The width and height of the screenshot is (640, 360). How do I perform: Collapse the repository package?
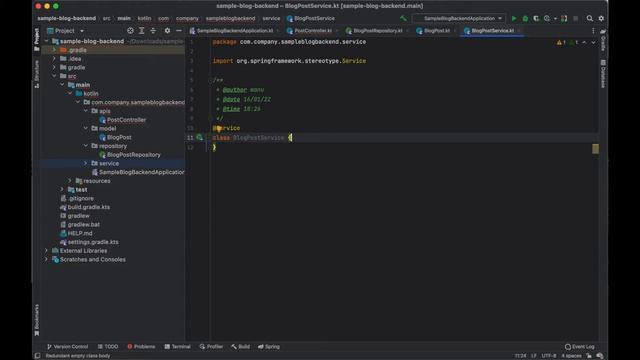pos(86,146)
